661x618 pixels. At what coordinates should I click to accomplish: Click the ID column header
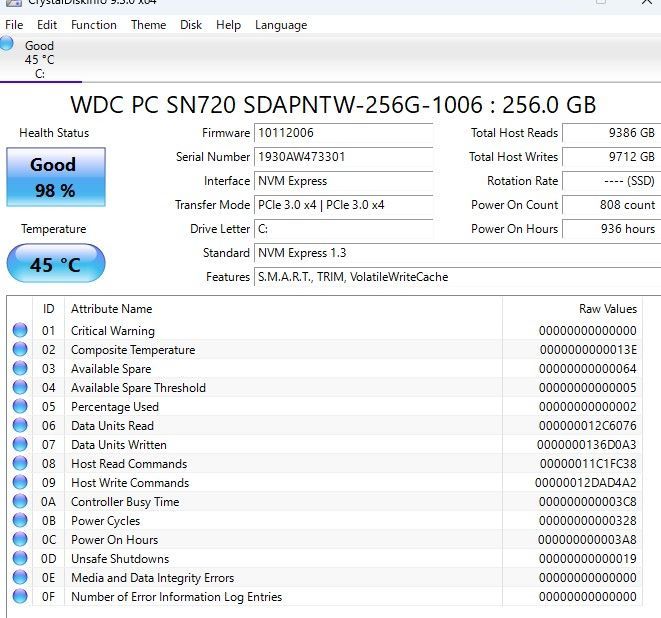(x=48, y=309)
